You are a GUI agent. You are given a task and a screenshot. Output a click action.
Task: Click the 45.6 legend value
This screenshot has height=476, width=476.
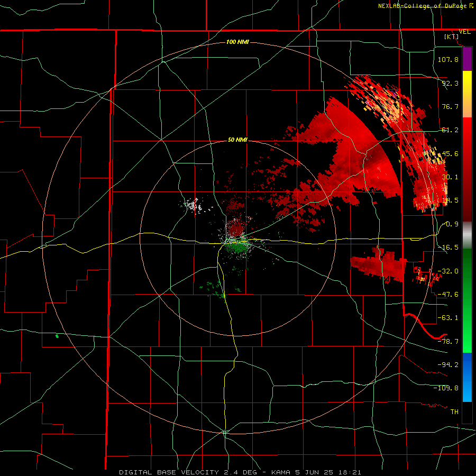point(450,153)
